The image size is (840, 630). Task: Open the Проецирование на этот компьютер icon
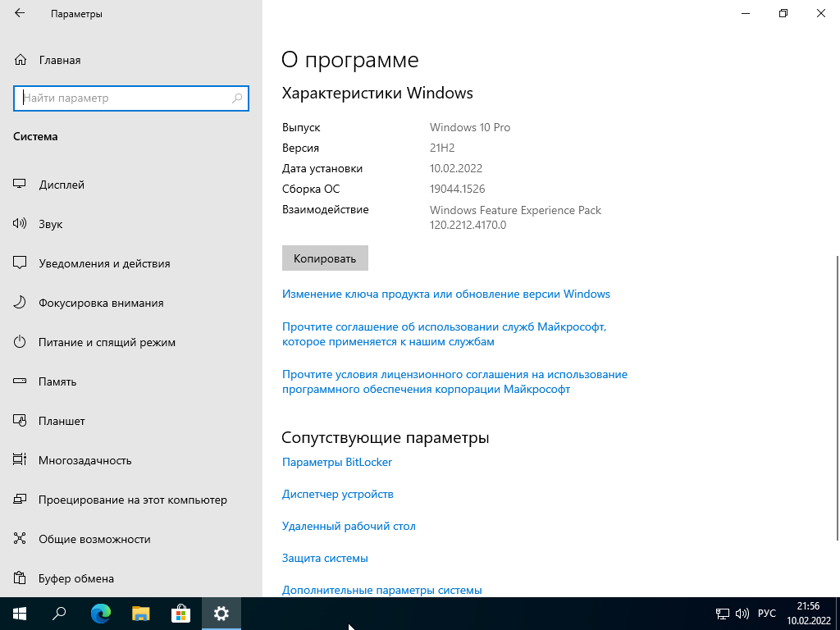(20, 500)
